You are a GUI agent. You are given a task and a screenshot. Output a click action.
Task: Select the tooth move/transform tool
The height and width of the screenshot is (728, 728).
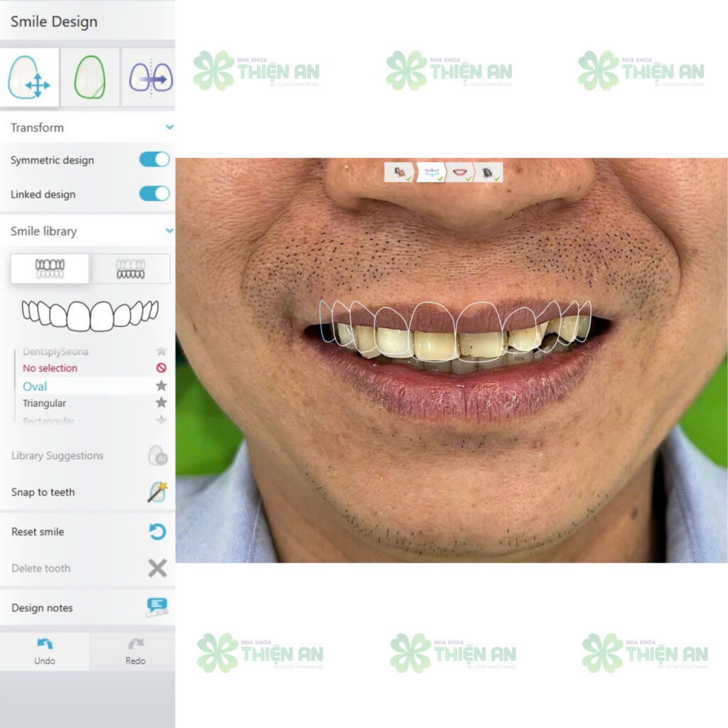point(29,77)
